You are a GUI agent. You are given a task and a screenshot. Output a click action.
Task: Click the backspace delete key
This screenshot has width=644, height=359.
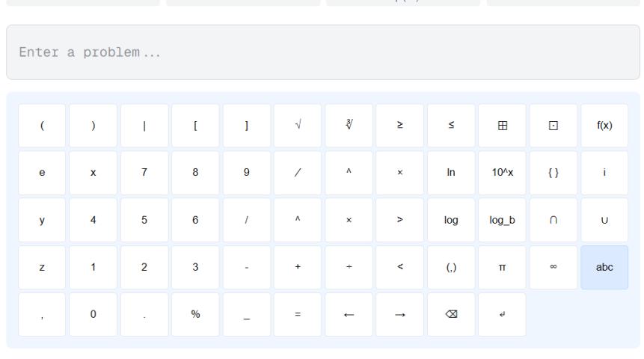click(x=451, y=314)
